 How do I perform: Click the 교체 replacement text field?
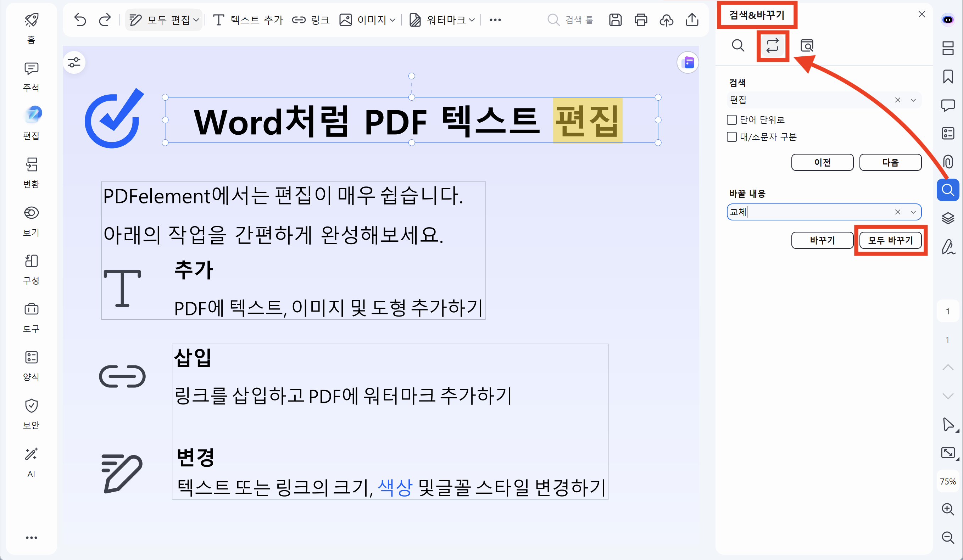point(802,212)
